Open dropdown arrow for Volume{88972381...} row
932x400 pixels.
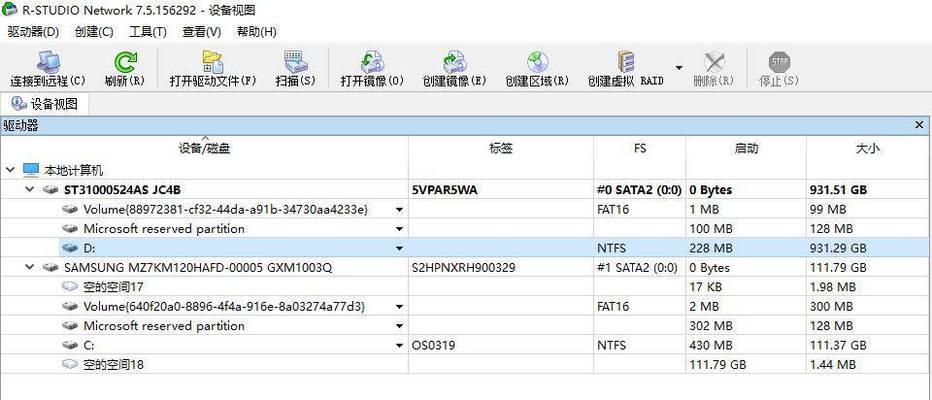pyautogui.click(x=399, y=210)
